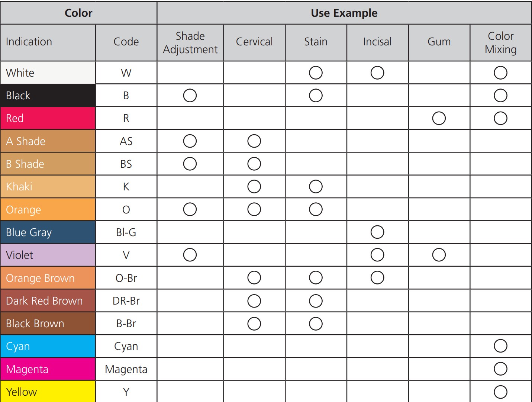Click the Violet row Gum circle
This screenshot has width=532, height=402.
(439, 255)
